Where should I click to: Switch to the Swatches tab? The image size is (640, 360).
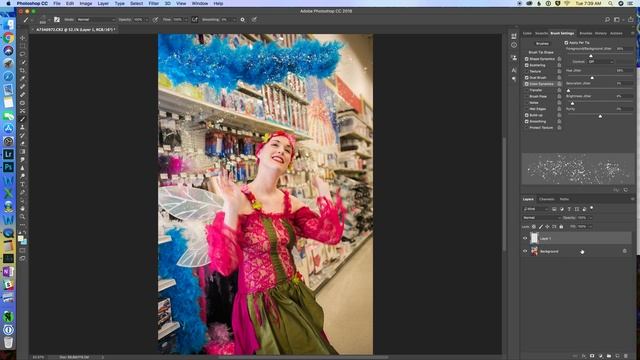pos(541,33)
